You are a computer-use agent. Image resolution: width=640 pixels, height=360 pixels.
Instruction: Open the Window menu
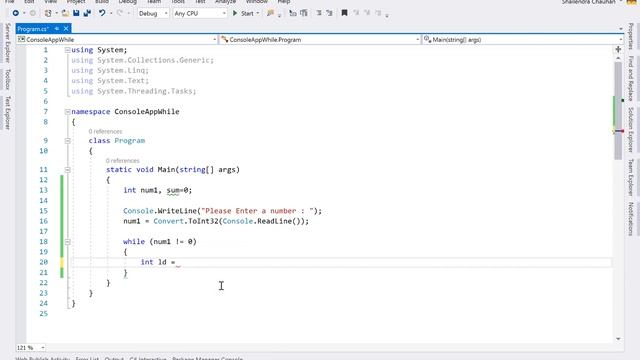tap(257, 2)
